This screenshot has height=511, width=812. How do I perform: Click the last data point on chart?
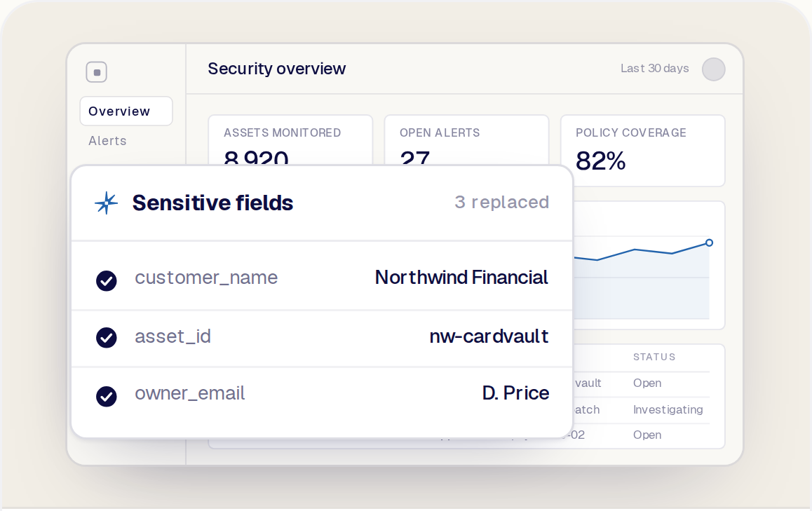pos(710,243)
